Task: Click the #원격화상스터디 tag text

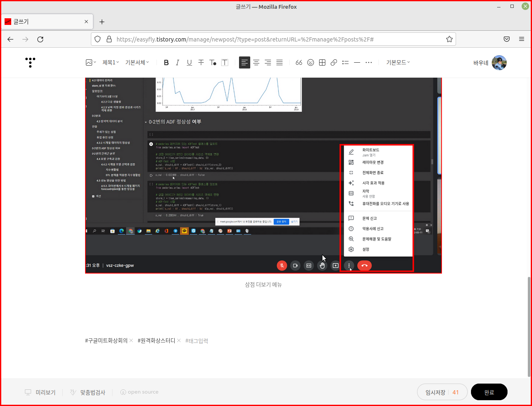Action: (156, 340)
